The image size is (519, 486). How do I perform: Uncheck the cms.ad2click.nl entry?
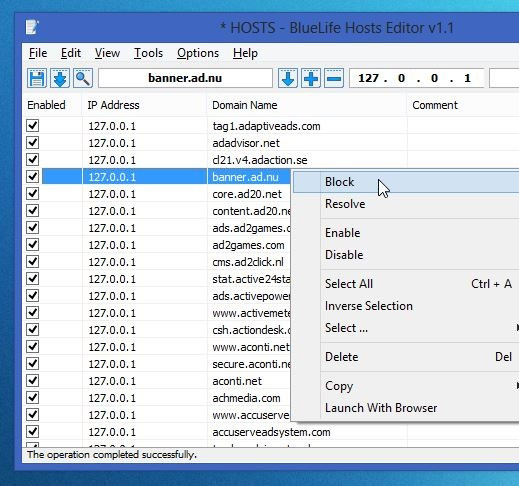click(x=33, y=262)
